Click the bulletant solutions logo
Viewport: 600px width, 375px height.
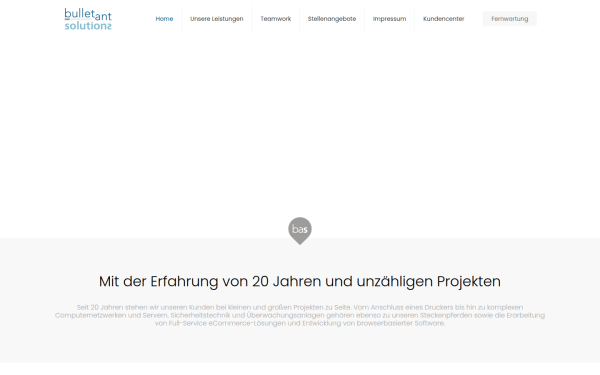88,19
